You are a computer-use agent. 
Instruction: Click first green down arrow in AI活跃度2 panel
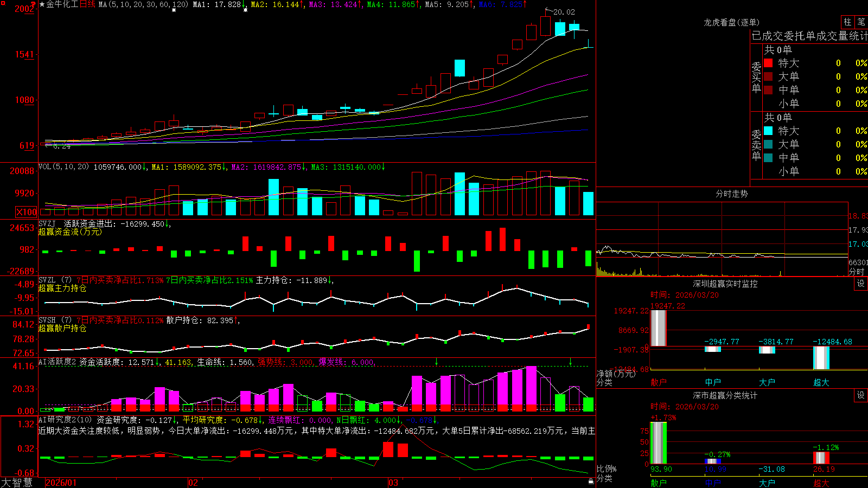coord(436,362)
